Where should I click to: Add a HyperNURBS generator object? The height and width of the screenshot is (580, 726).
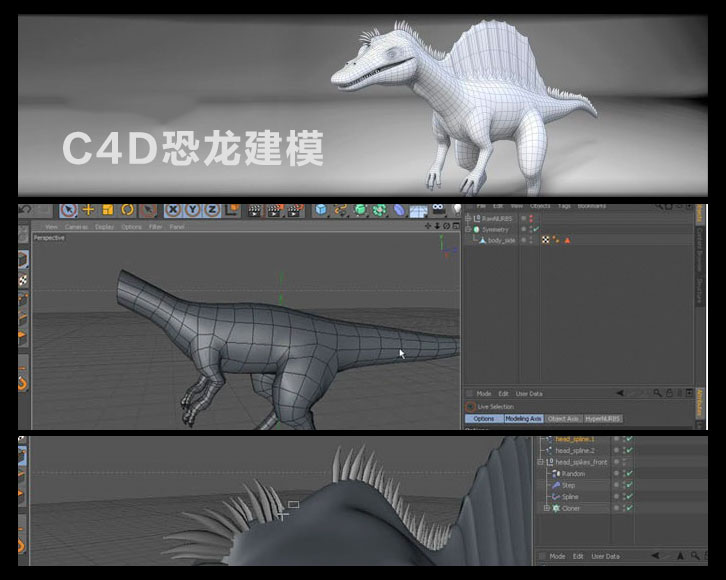[x=360, y=210]
